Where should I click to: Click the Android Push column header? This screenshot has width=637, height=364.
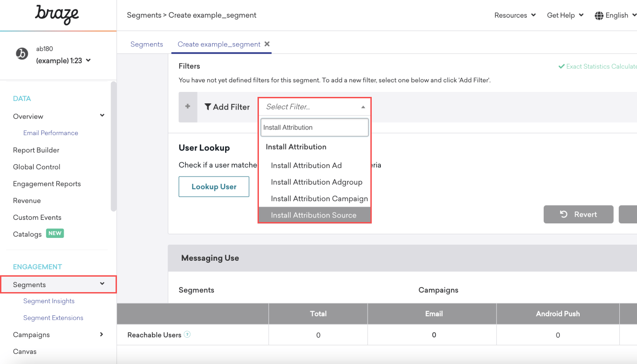[558, 313]
